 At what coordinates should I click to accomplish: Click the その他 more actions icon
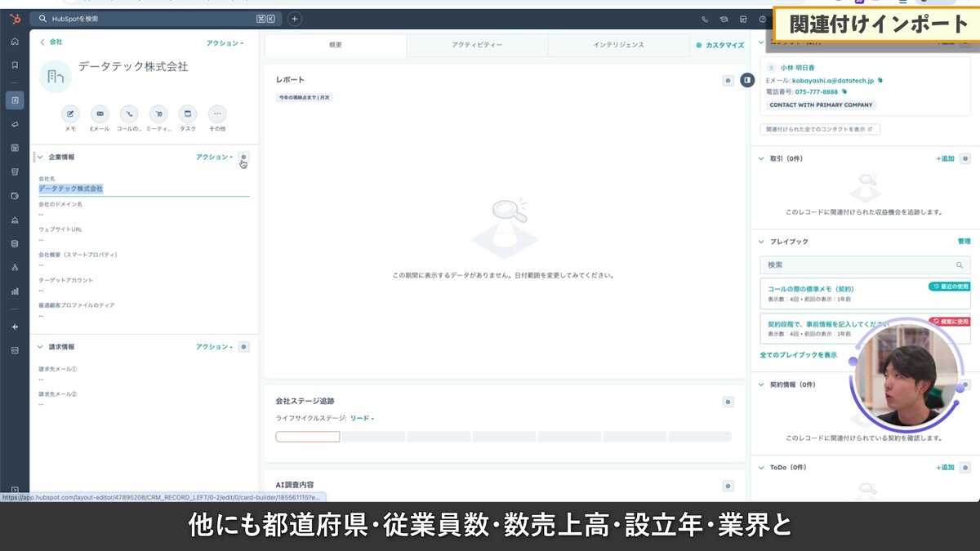click(x=217, y=114)
